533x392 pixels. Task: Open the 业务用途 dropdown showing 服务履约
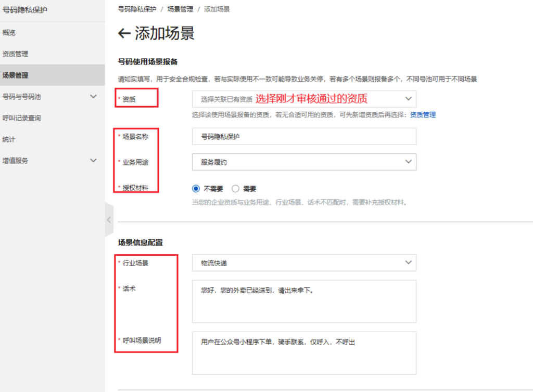[304, 162]
